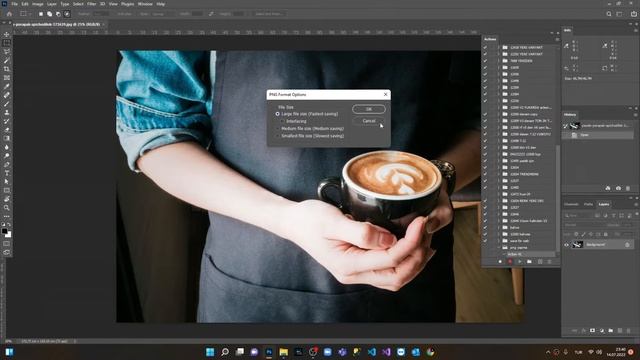Select the Lasso tool
The height and width of the screenshot is (360, 640).
click(7, 51)
